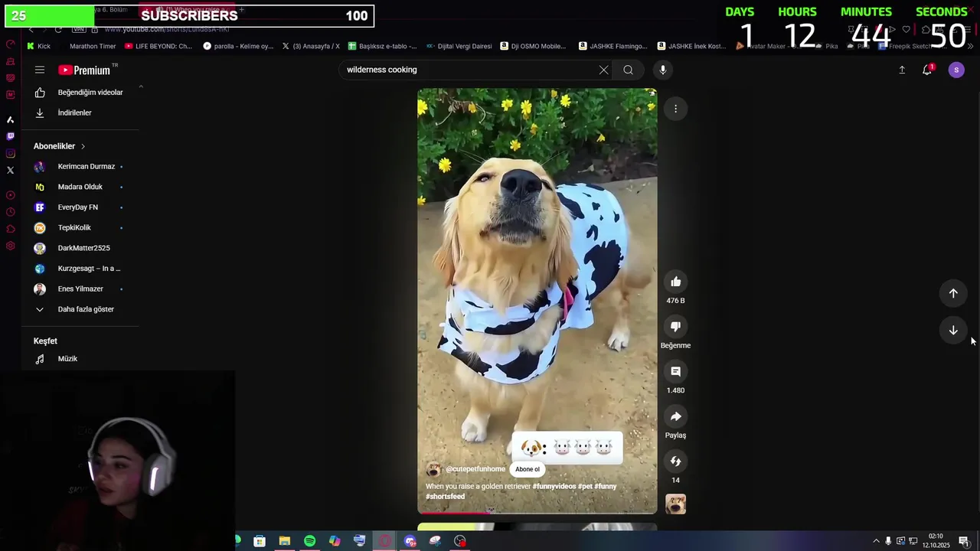Open the Kerimcan Durmaz subscription

click(x=80, y=166)
